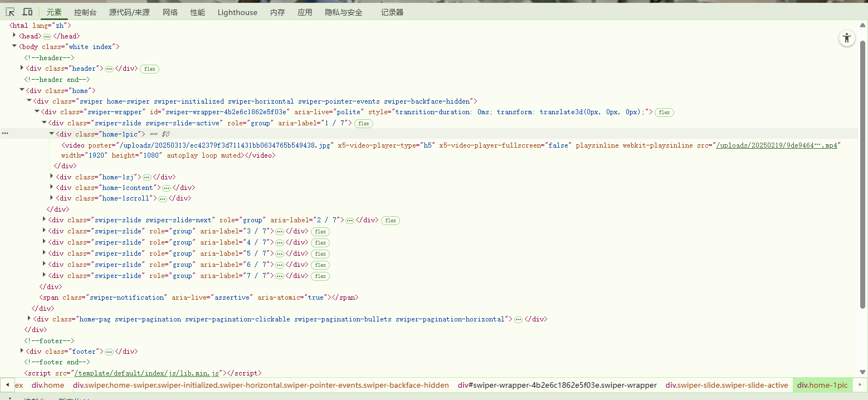Toggle flex badge on header div
The height and width of the screenshot is (400, 868).
tap(149, 69)
